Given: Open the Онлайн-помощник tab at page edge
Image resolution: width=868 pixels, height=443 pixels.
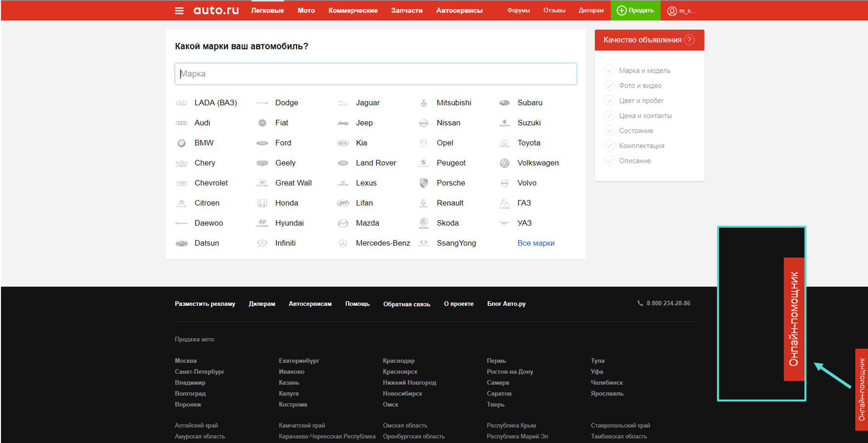Looking at the screenshot, I should click(861, 389).
